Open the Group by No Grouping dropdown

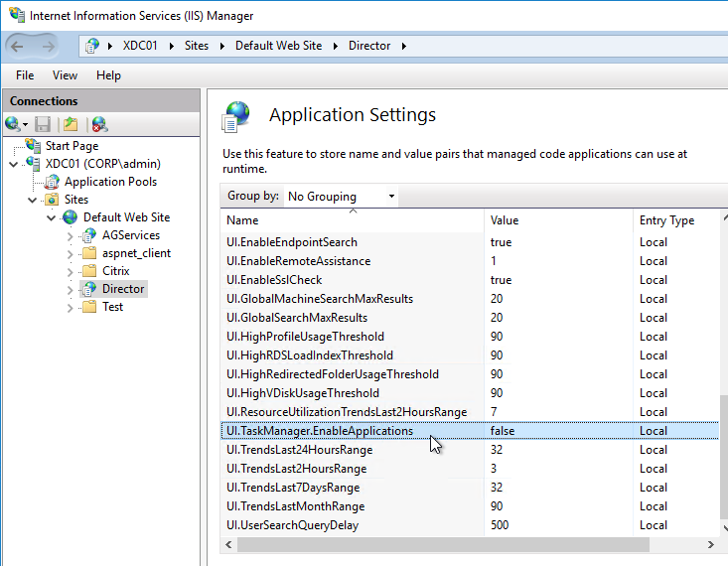(342, 196)
